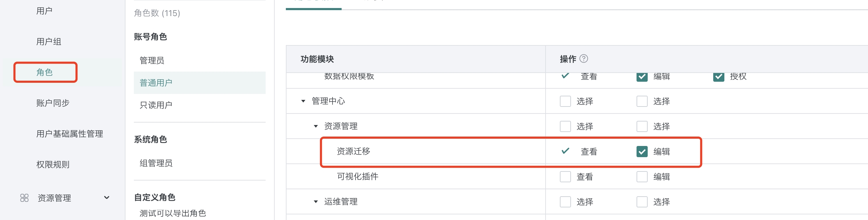The width and height of the screenshot is (868, 220).
Task: Enable the 编辑 checkbox for 可视化插件
Action: coord(642,177)
